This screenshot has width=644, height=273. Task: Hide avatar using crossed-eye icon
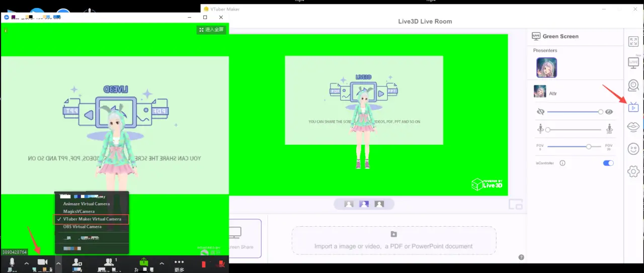(541, 112)
